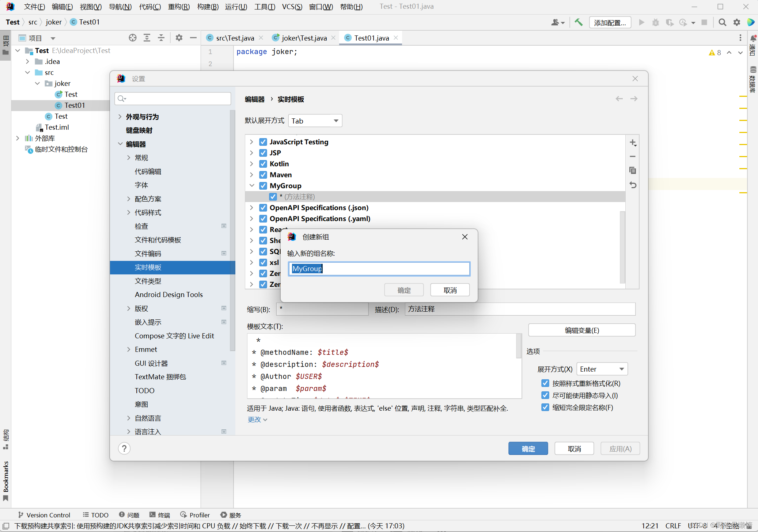The height and width of the screenshot is (532, 758).
Task: Open the VCS menu
Action: 292,7
